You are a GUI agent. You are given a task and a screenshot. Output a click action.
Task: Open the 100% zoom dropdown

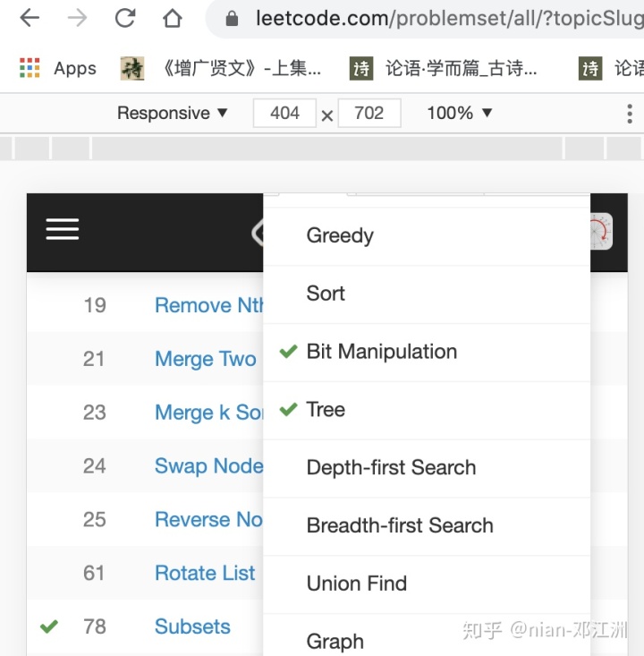coord(459,113)
